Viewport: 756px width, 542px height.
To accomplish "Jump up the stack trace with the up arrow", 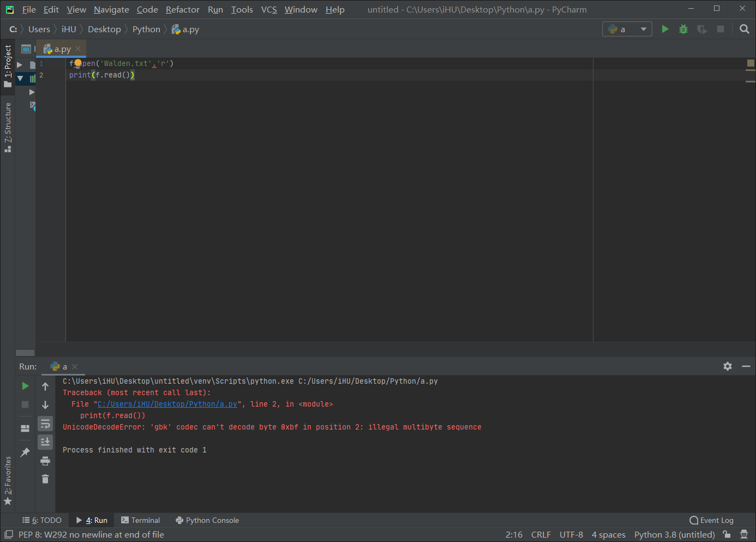I will click(x=45, y=386).
